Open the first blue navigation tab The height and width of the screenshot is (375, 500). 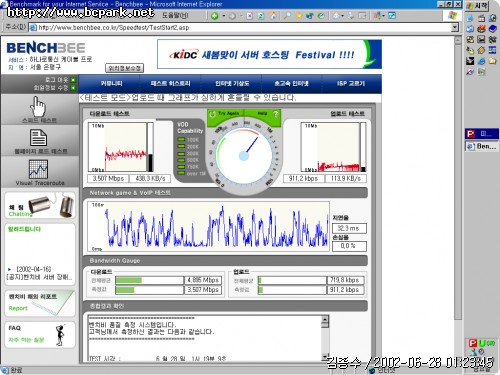click(111, 83)
